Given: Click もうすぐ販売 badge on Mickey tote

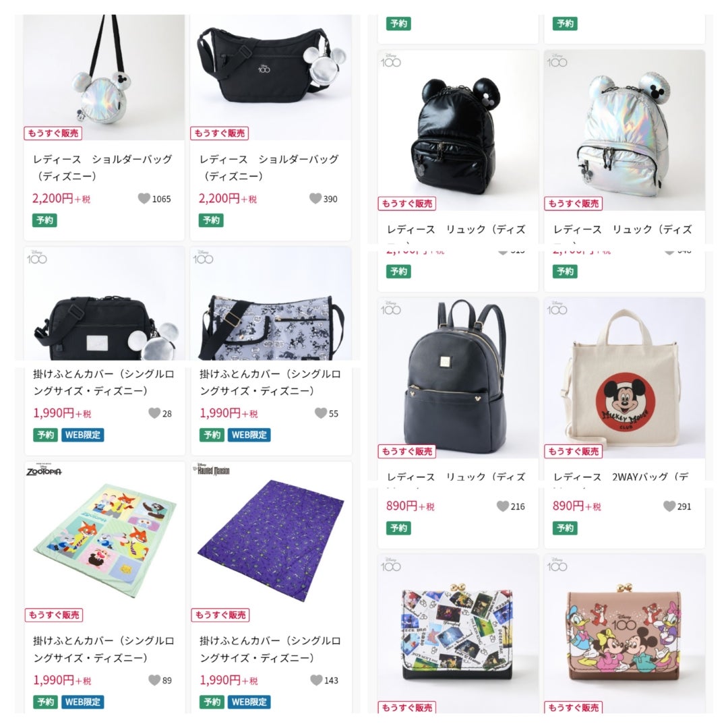Looking at the screenshot, I should (x=573, y=451).
